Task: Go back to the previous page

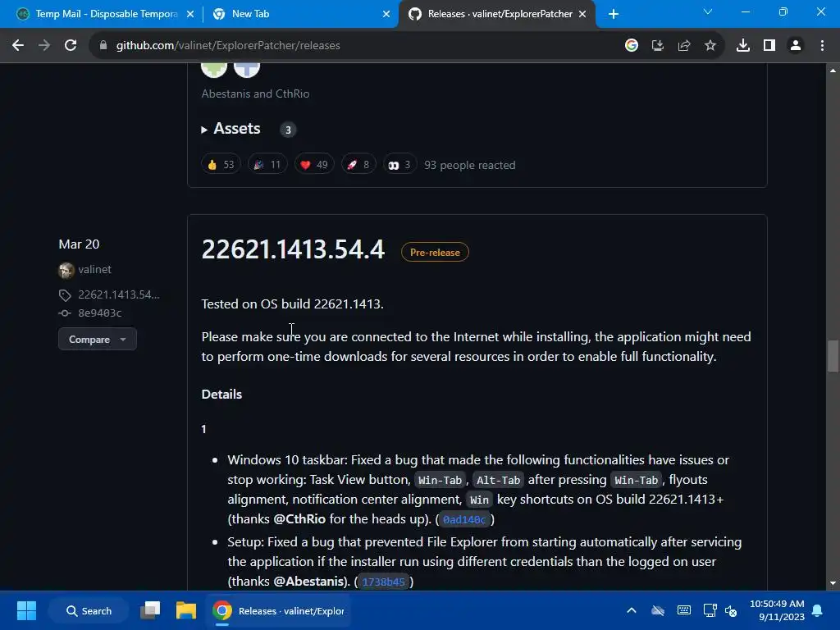Action: pyautogui.click(x=18, y=46)
